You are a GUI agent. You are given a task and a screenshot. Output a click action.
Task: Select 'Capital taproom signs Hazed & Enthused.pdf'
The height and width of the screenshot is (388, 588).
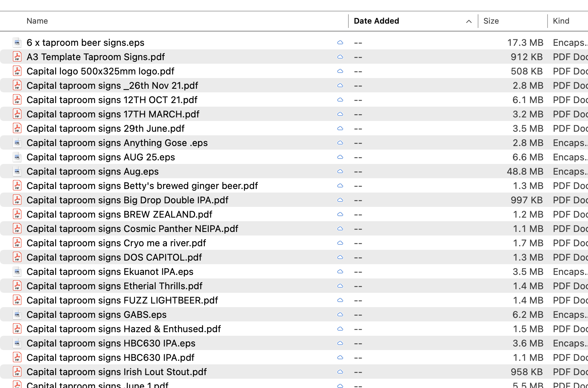pos(124,329)
